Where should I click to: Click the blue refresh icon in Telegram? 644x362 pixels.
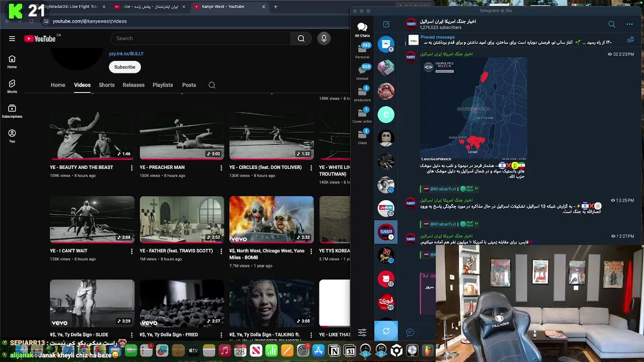coord(386,331)
